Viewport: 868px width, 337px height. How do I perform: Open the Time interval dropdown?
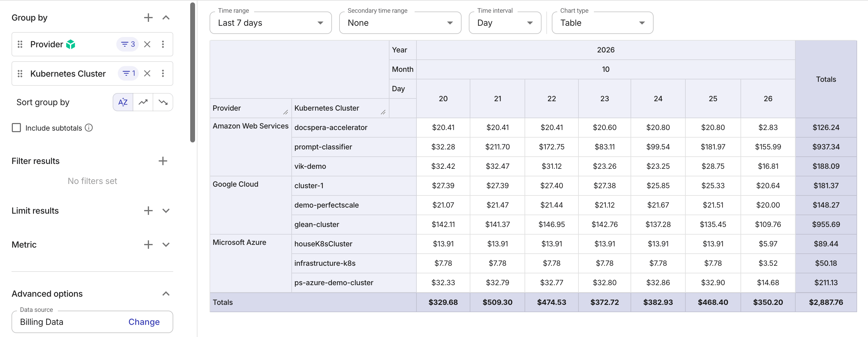pos(505,23)
